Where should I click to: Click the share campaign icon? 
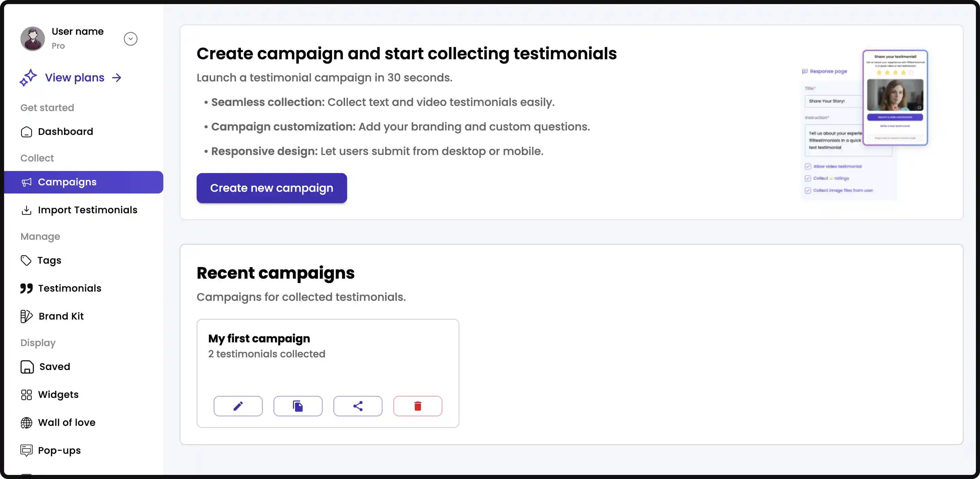tap(358, 406)
